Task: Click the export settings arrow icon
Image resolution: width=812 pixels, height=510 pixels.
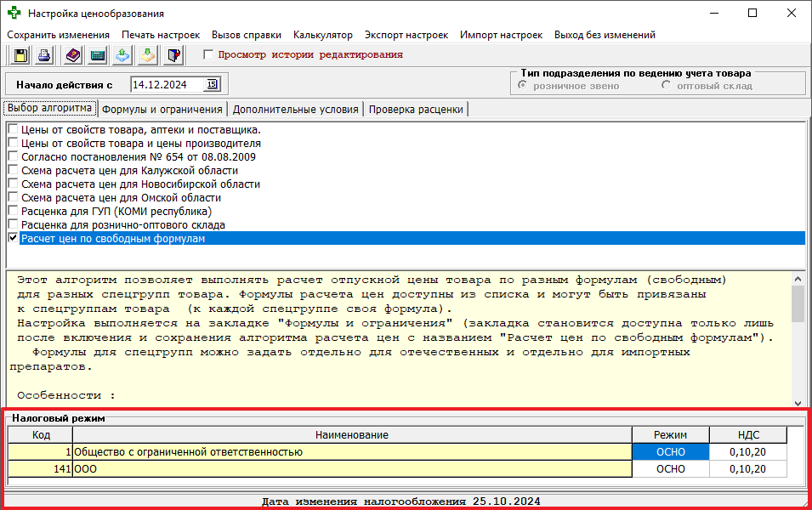Action: [x=122, y=54]
